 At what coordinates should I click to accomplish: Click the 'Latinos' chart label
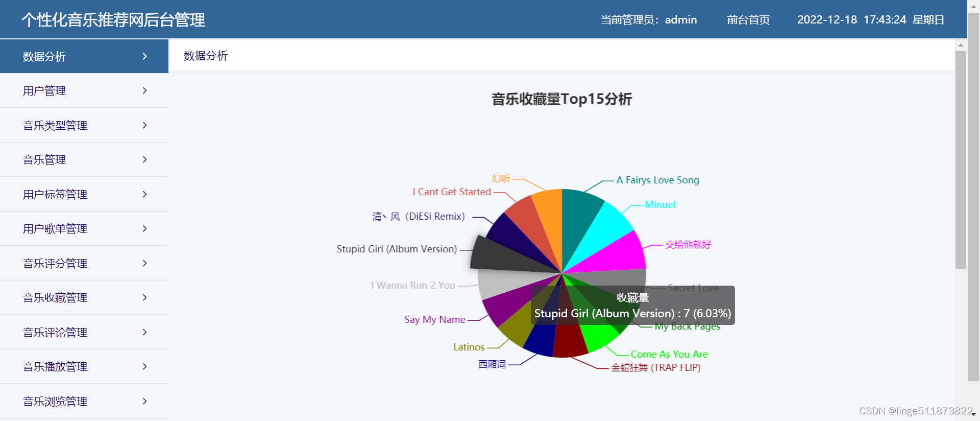point(469,347)
